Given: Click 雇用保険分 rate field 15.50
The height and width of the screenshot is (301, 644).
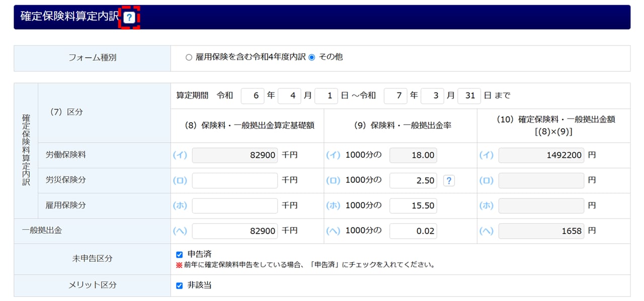Looking at the screenshot, I should 413,206.
